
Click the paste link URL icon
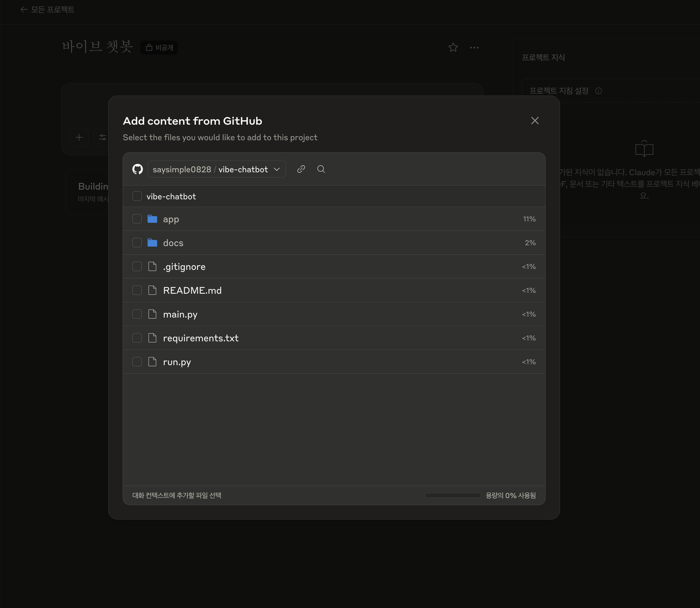pos(301,169)
